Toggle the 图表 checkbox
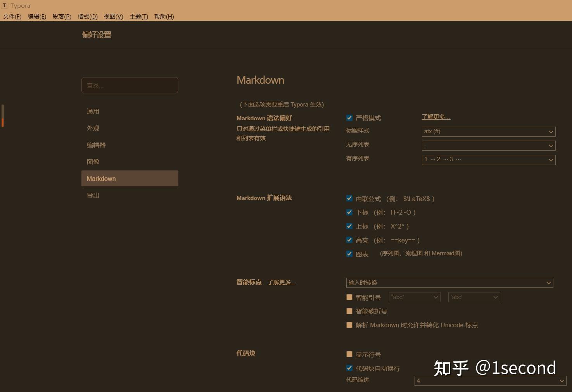This screenshot has height=392, width=572. coord(349,254)
